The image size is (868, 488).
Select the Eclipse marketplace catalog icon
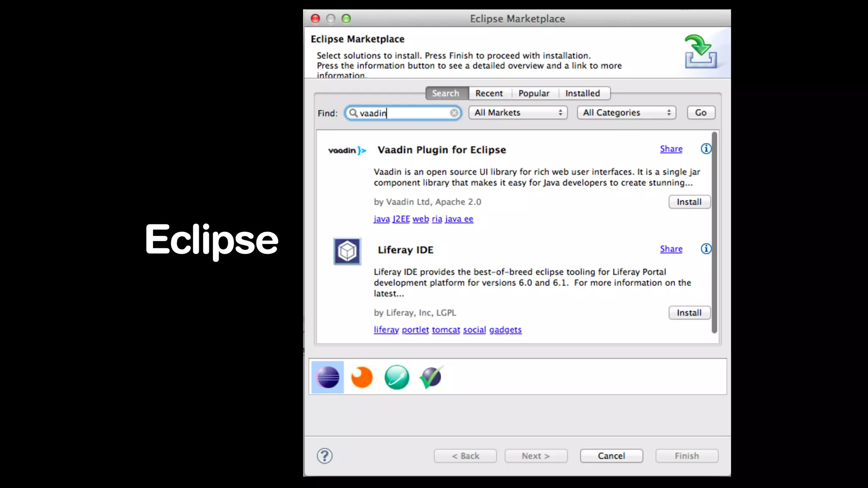pyautogui.click(x=328, y=377)
